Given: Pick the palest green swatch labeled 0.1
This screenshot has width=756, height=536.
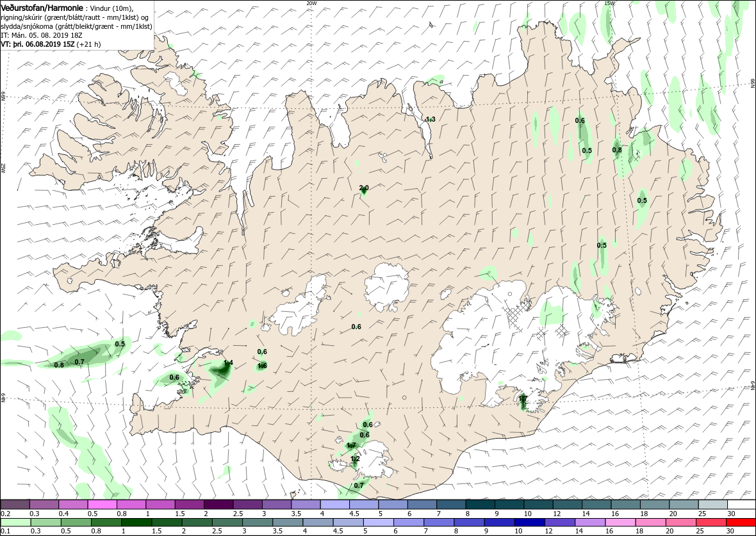Looking at the screenshot, I should (15, 523).
